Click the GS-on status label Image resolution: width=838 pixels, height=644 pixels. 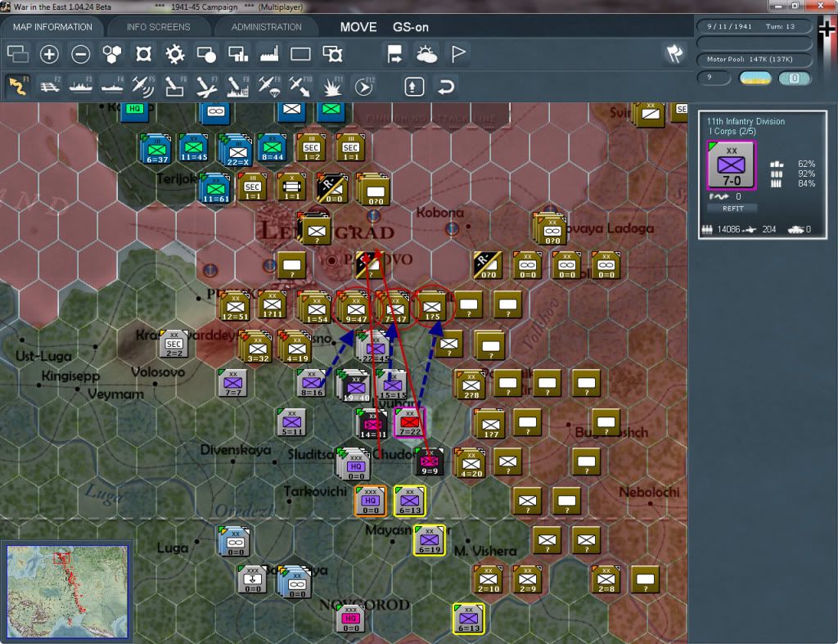pyautogui.click(x=411, y=27)
